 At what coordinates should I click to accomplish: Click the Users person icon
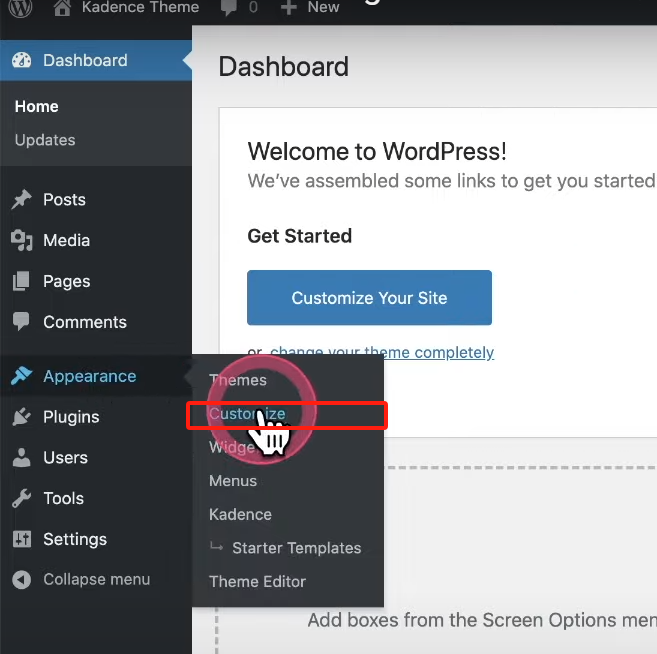(21, 457)
